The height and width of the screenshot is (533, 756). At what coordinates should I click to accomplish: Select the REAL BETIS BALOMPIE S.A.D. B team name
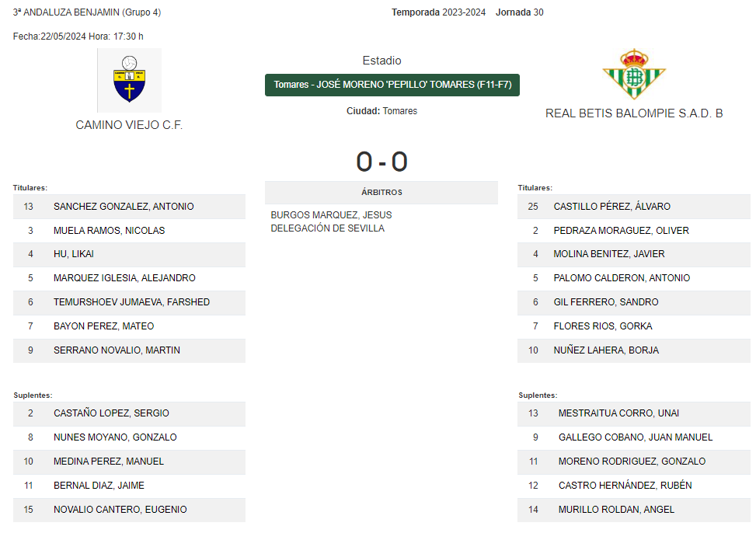(x=634, y=113)
